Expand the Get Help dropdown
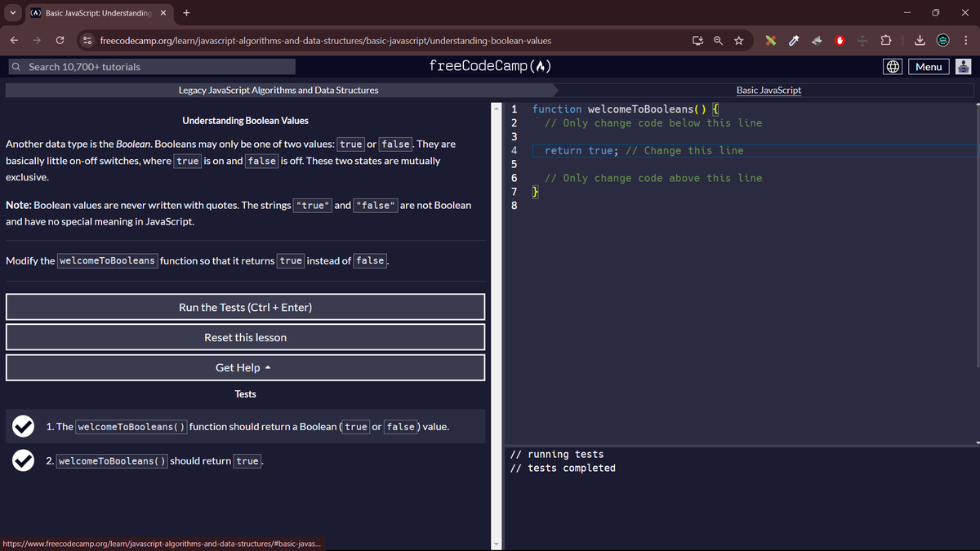Image resolution: width=980 pixels, height=551 pixels. click(x=245, y=367)
